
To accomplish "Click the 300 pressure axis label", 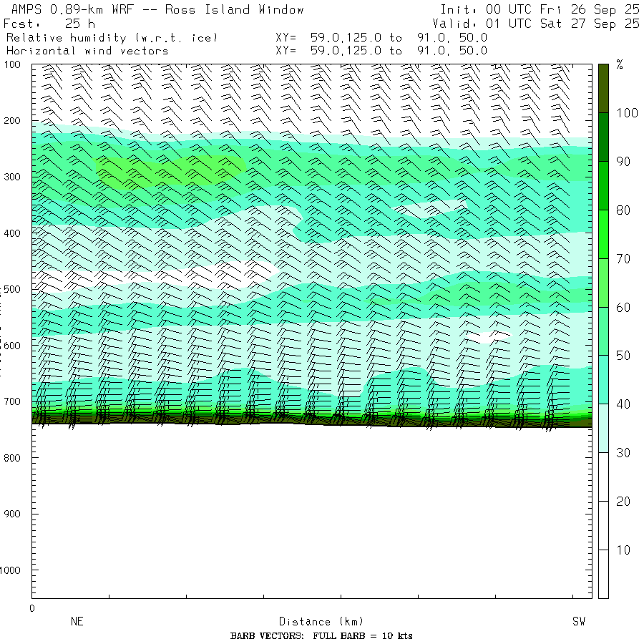I will (x=12, y=177).
